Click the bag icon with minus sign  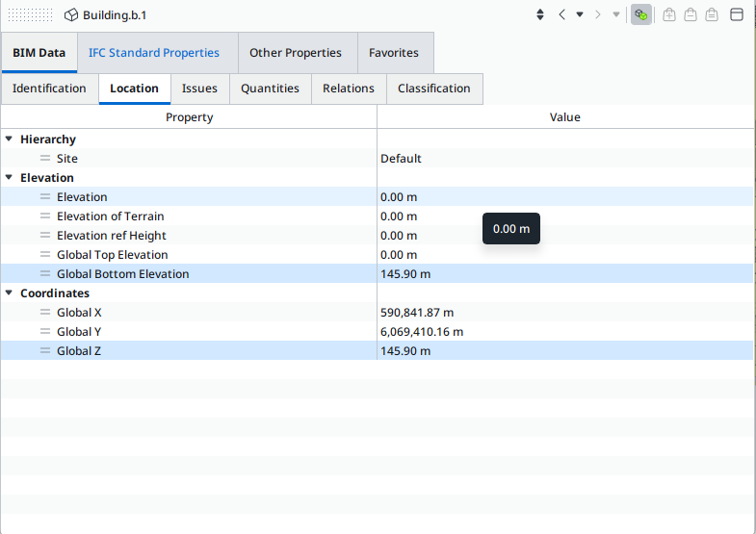click(691, 15)
